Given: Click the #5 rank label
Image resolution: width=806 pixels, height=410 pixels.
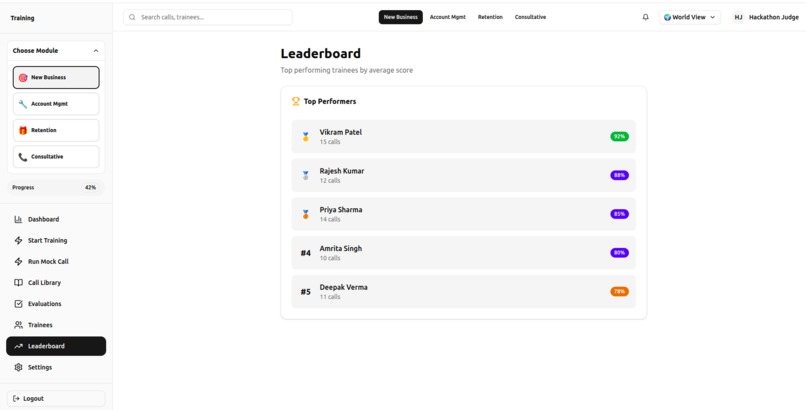Looking at the screenshot, I should coord(306,292).
